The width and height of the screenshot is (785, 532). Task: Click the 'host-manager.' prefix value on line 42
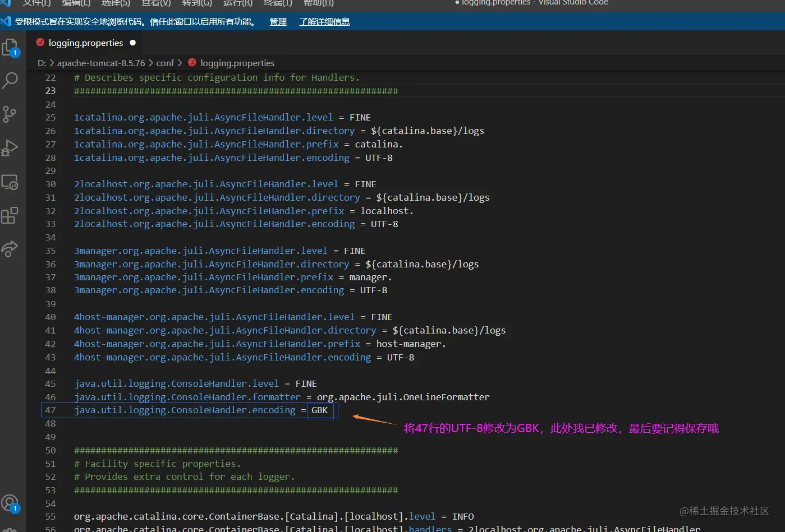tap(411, 344)
